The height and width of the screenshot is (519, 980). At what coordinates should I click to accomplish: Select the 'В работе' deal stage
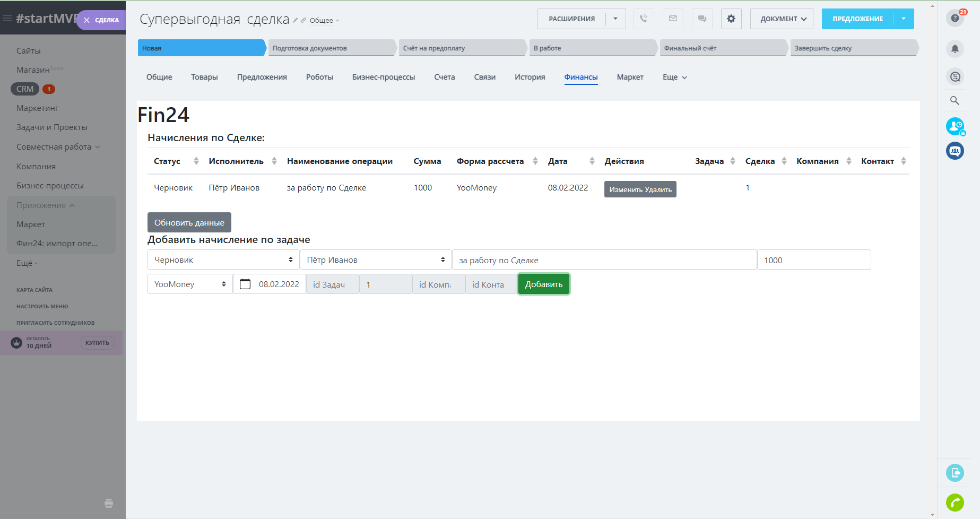point(592,48)
